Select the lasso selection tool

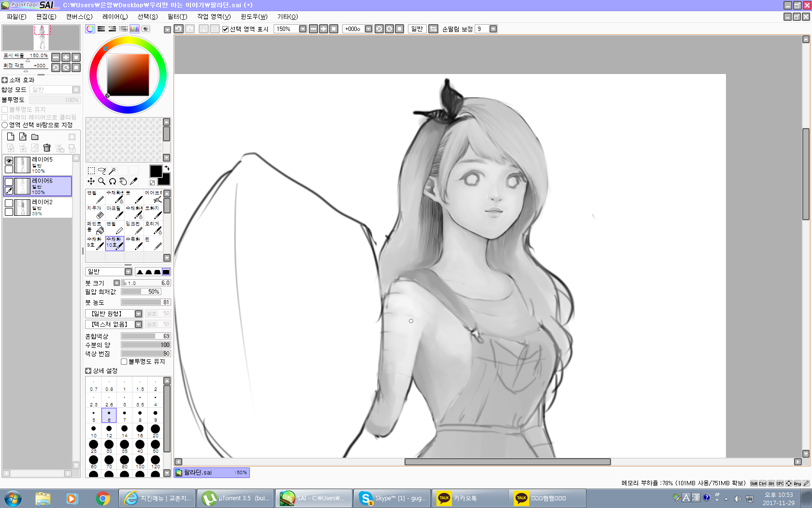[x=101, y=170]
